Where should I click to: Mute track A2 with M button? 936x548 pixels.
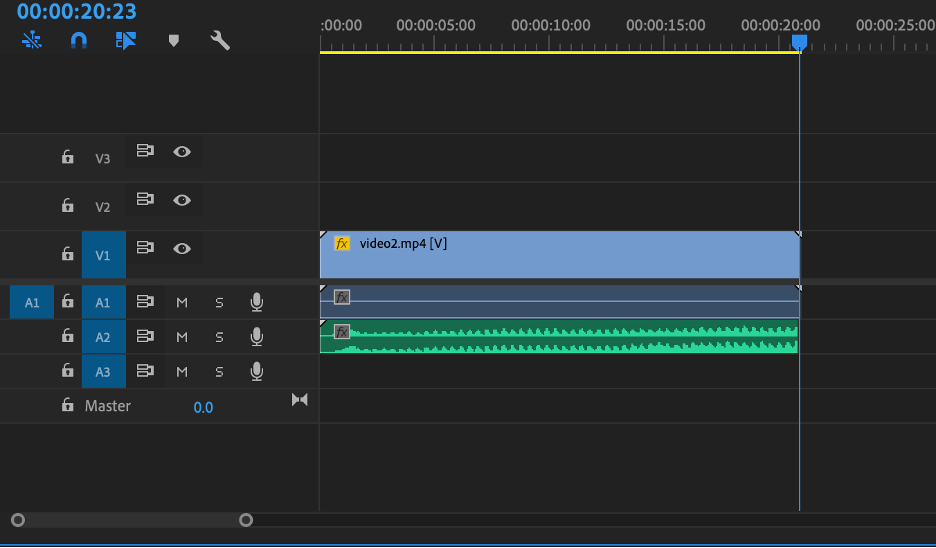182,337
